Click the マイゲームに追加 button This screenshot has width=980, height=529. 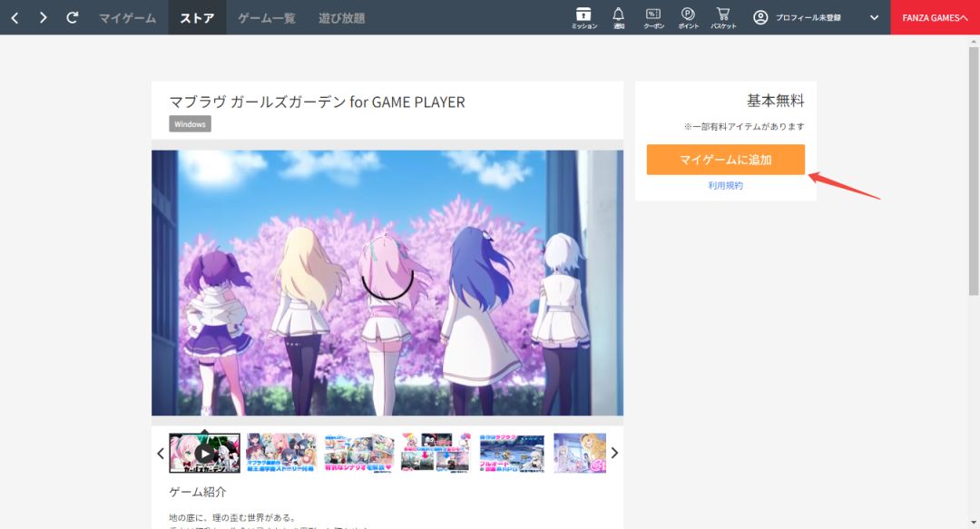(726, 160)
